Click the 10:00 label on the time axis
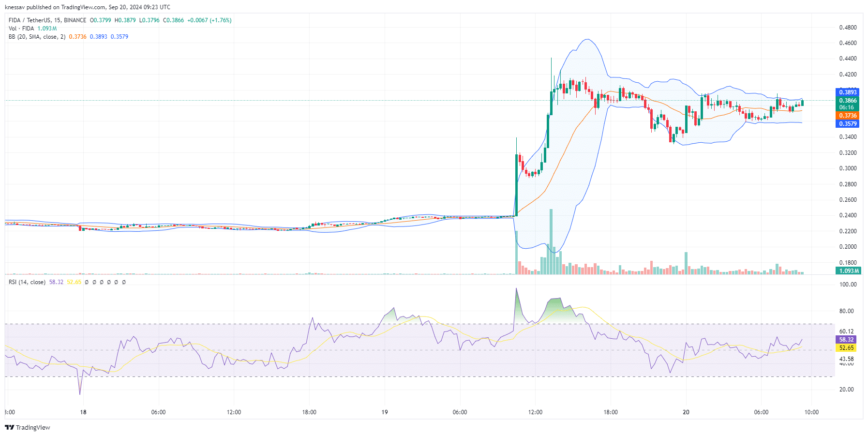The image size is (868, 436). [811, 412]
